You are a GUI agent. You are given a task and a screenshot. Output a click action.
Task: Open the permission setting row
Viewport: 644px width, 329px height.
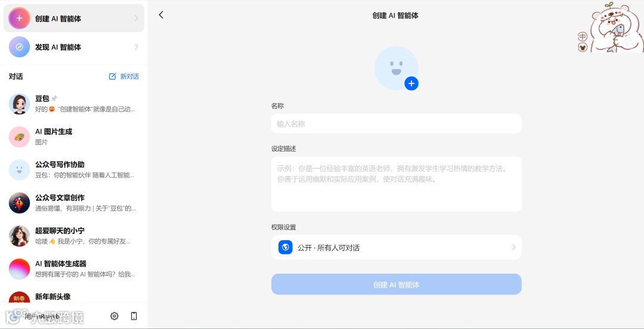[397, 247]
